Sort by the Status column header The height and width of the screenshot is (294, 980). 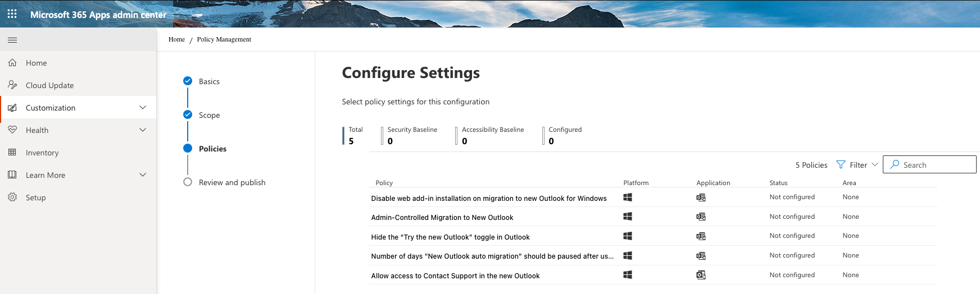coord(778,183)
